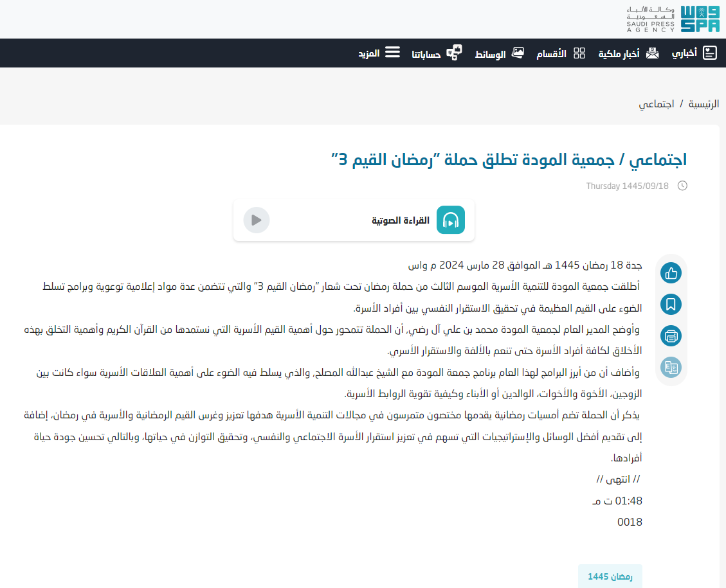Click the sections grid icon

(579, 53)
